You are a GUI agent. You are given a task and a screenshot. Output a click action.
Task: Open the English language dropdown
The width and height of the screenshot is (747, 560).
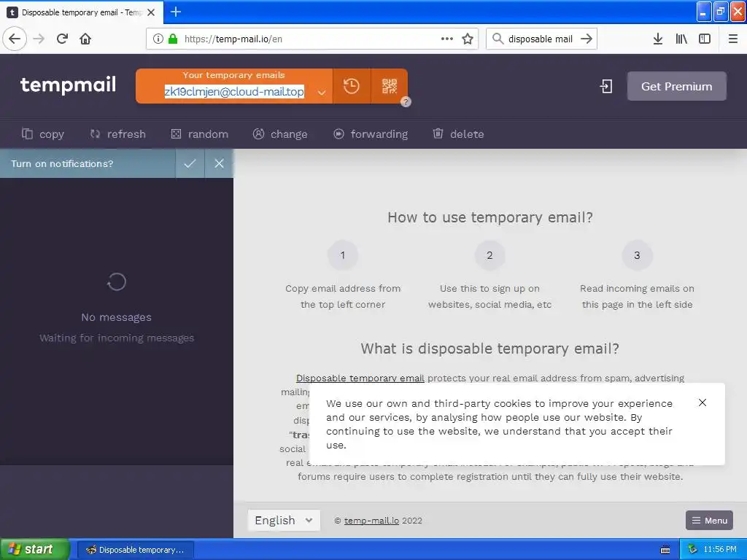(284, 521)
